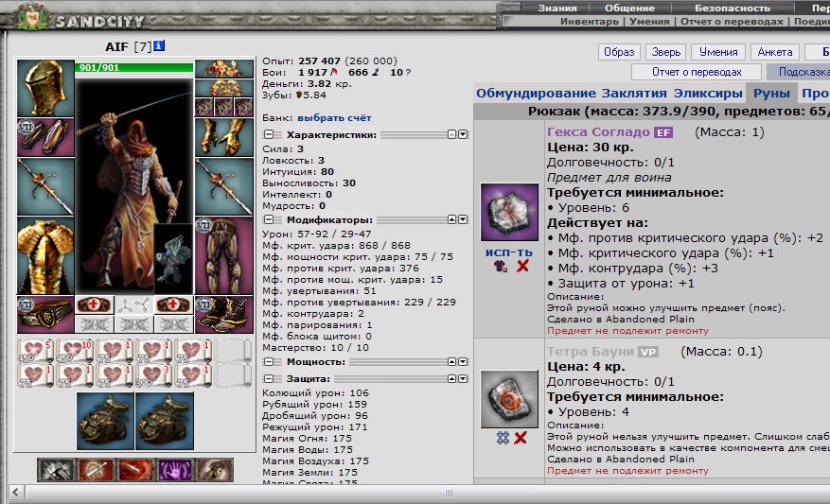Screen dimensions: 830x504
Task: Click the golden helmet equipment slot
Action: coord(45,88)
